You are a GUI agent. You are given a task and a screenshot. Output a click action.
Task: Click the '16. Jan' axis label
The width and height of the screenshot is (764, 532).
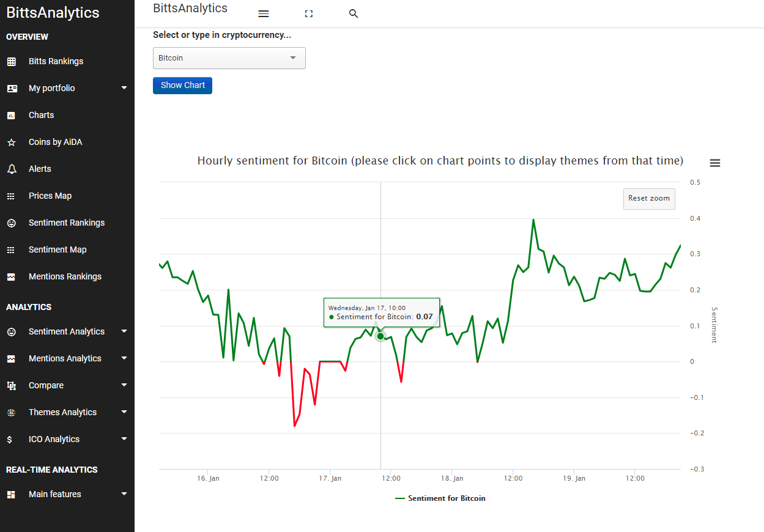(209, 478)
